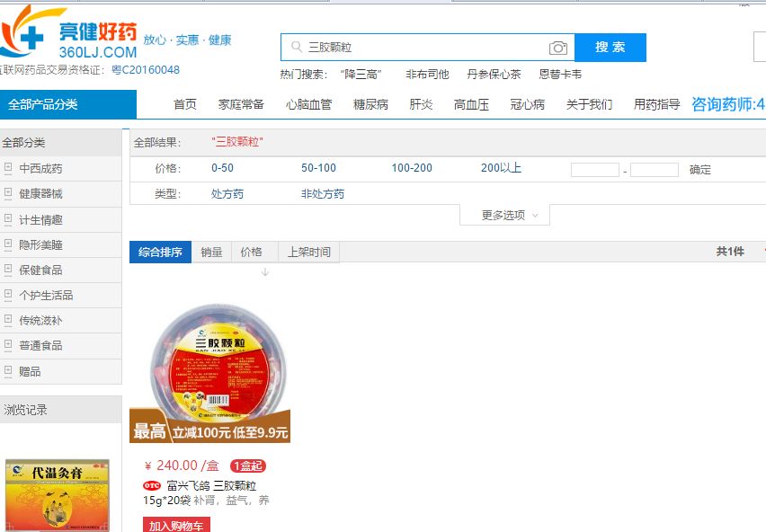The height and width of the screenshot is (532, 766).
Task: Click the 咨询药师 contact link
Action: tap(728, 104)
